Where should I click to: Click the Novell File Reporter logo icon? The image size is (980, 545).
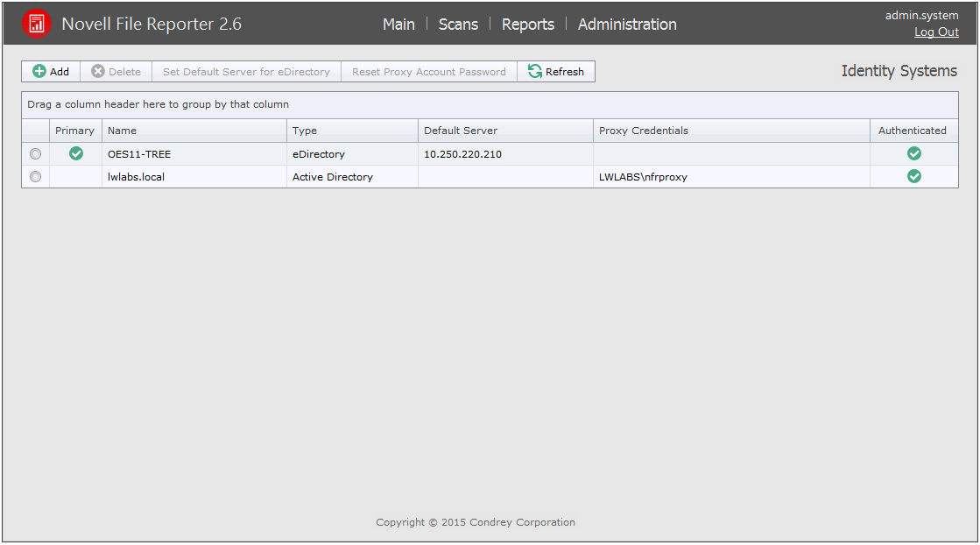pos(36,24)
